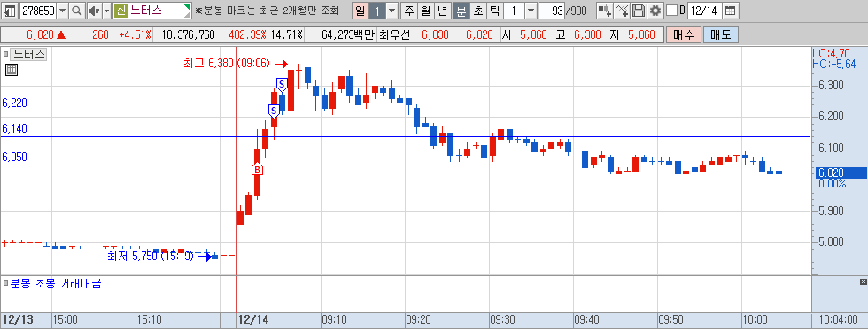Select the upper S sell marker on the chart
868x329 pixels.
coord(282,85)
